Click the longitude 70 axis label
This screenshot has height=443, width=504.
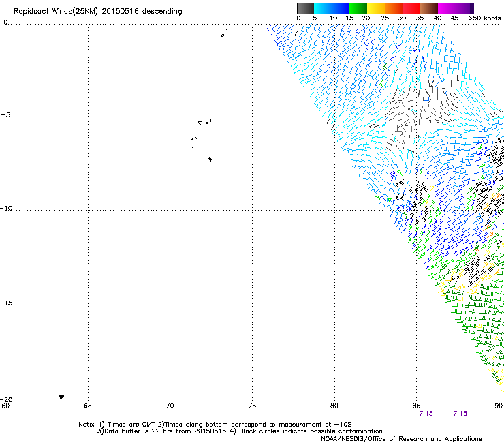tap(170, 406)
